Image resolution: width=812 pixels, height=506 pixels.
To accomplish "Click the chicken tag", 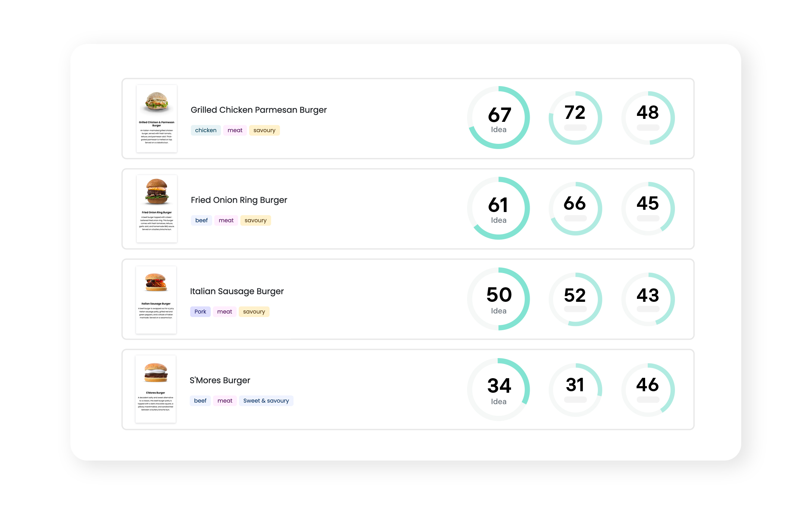I will (206, 130).
